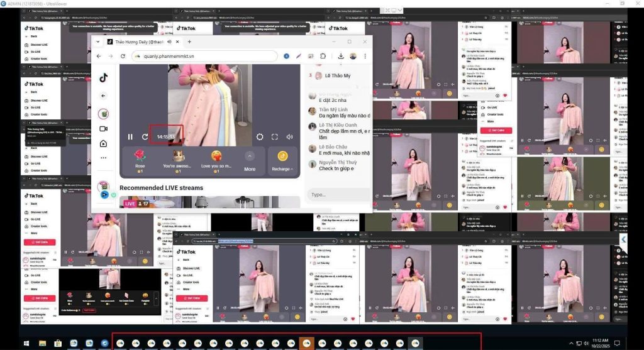Close the Thảo Hương Daily tab
The image size is (644, 350).
tap(177, 42)
